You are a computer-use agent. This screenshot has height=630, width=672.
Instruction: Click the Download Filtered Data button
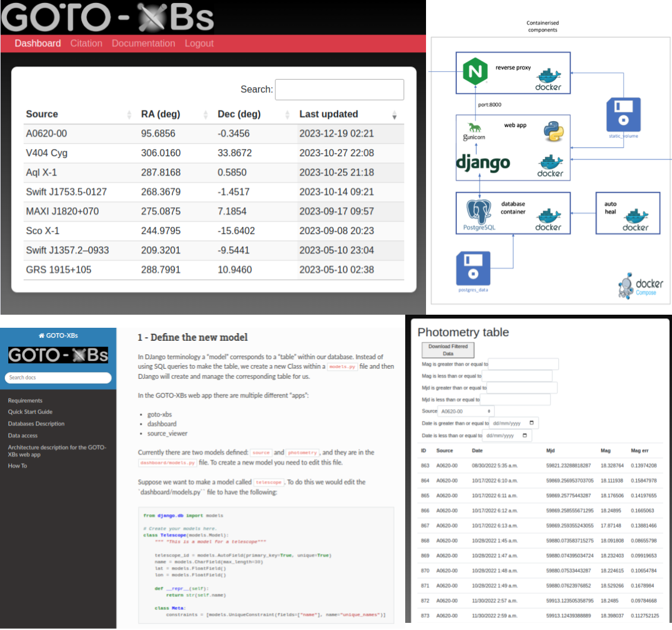(448, 350)
